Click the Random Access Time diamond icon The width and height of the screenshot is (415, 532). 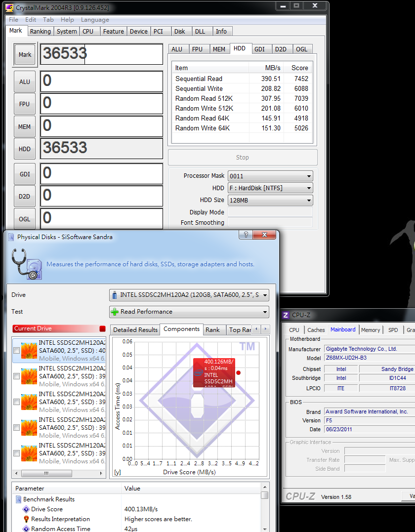(x=26, y=529)
